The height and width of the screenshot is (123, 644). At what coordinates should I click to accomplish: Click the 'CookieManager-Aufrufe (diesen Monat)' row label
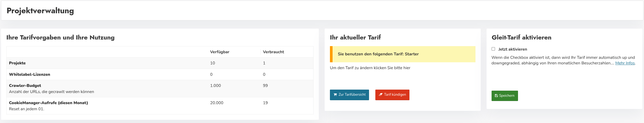tap(48, 103)
